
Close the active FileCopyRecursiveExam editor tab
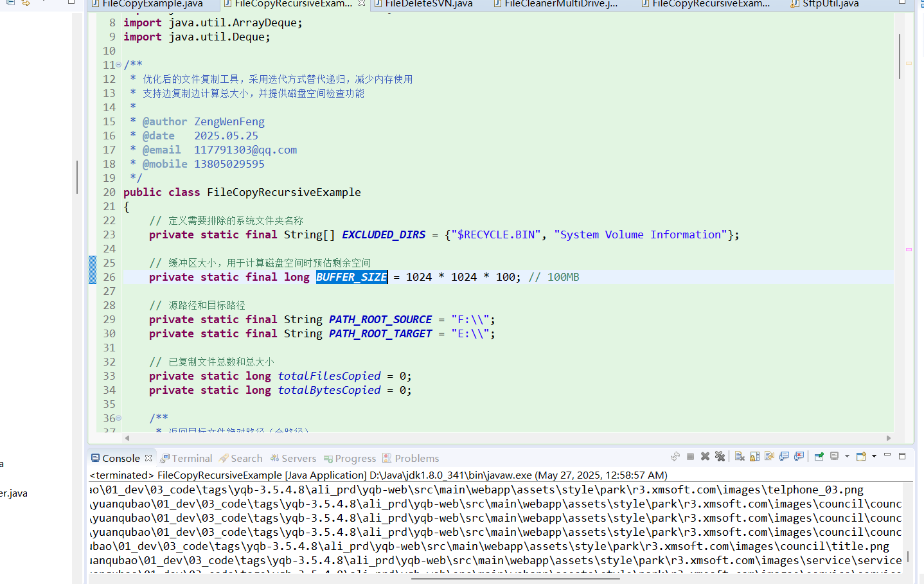coord(361,3)
